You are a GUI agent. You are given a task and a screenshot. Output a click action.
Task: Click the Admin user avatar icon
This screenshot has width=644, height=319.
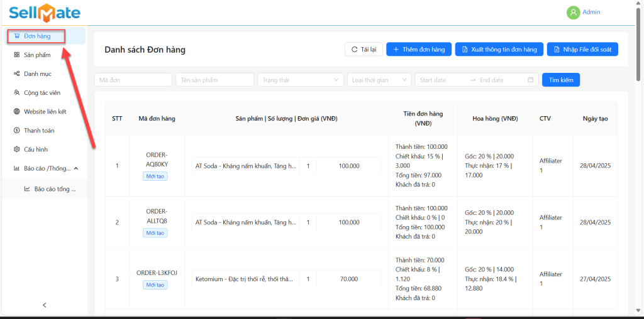click(573, 13)
